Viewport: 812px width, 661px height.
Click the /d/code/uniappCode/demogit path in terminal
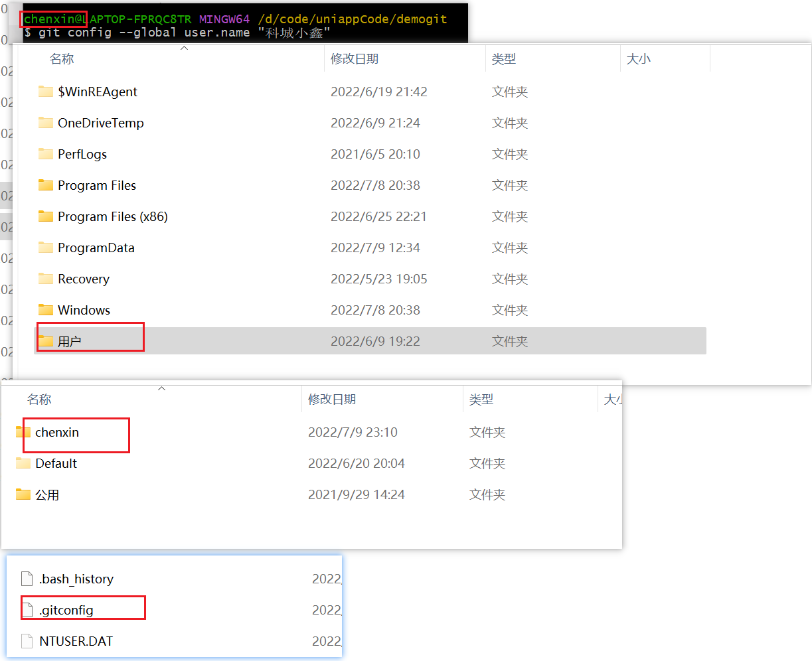353,19
